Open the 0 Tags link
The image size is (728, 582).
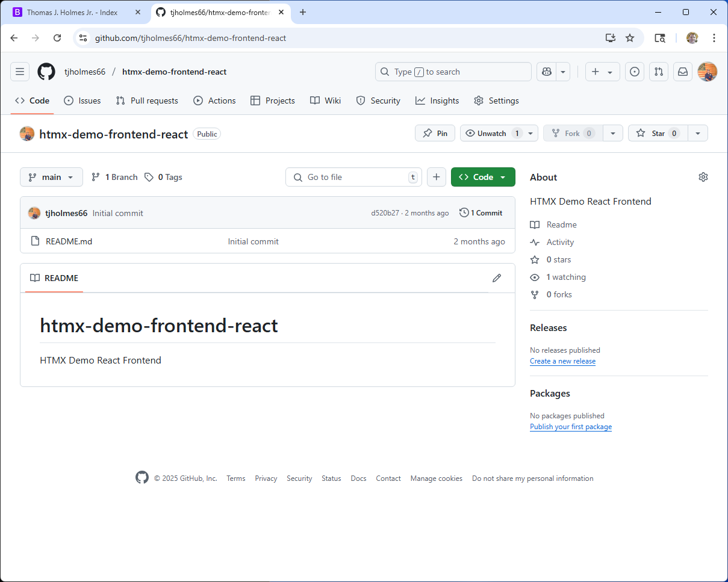pyautogui.click(x=163, y=177)
